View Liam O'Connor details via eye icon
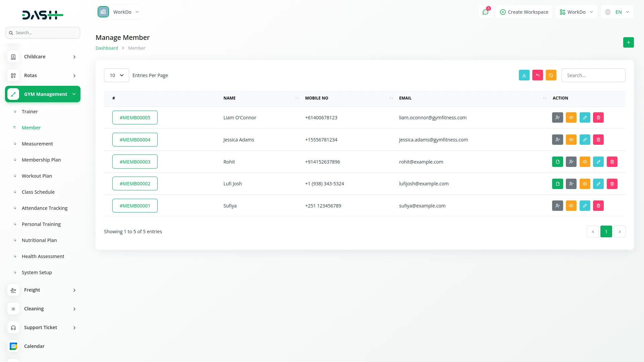 point(571,118)
